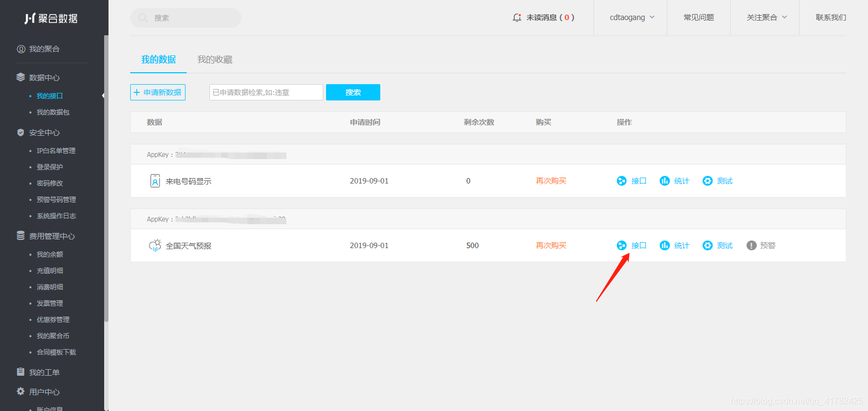The width and height of the screenshot is (868, 411).
Task: Click the 用户中心 gear icon
Action: point(21,391)
